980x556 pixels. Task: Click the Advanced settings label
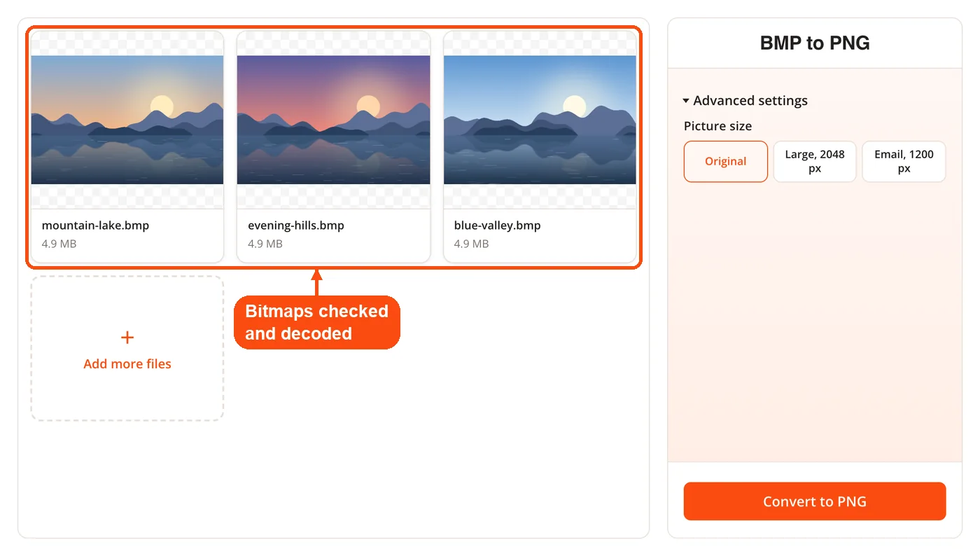[750, 101]
